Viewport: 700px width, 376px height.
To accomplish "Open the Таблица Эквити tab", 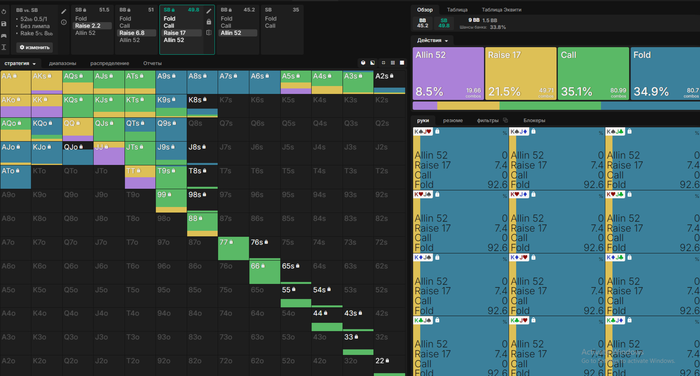I will (x=501, y=9).
